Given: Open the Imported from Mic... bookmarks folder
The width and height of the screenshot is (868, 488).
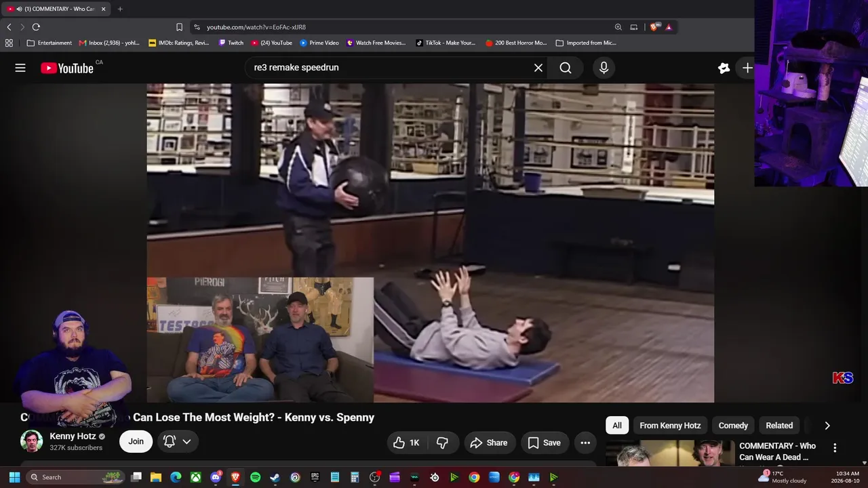Looking at the screenshot, I should coord(586,43).
